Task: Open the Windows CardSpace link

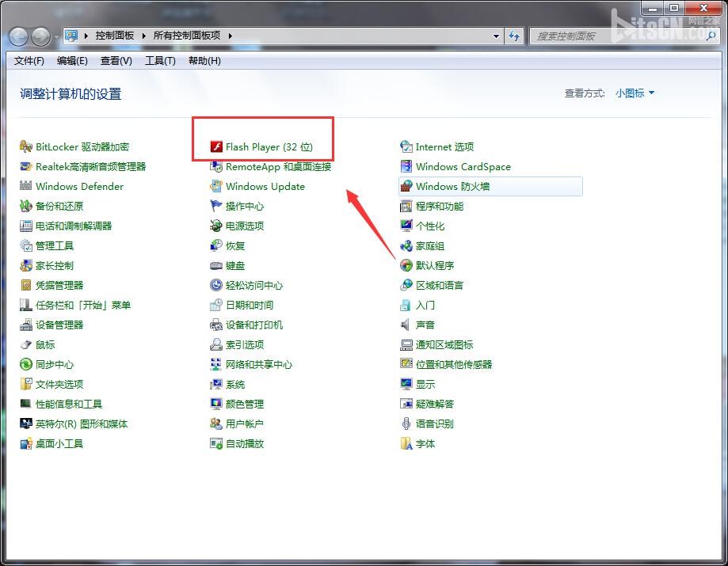Action: 463,166
